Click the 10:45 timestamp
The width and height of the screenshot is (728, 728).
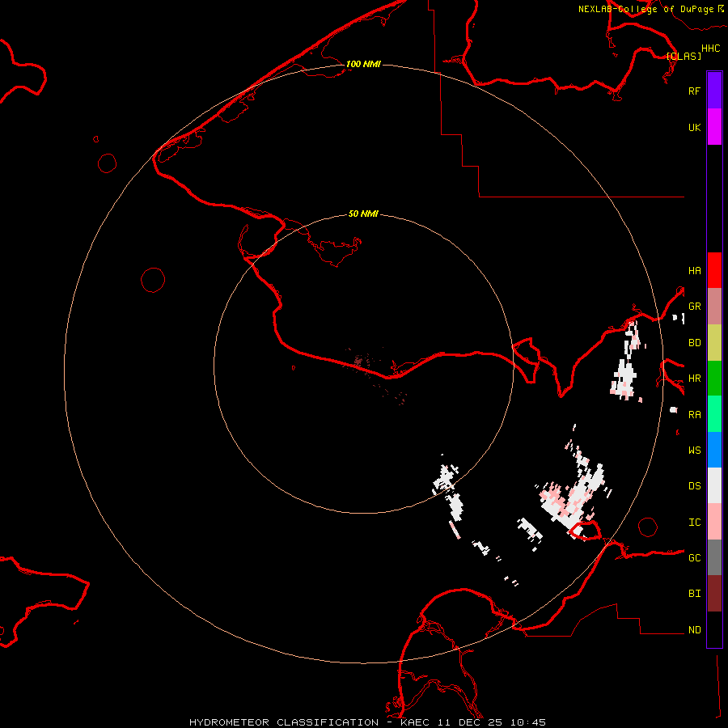528,722
